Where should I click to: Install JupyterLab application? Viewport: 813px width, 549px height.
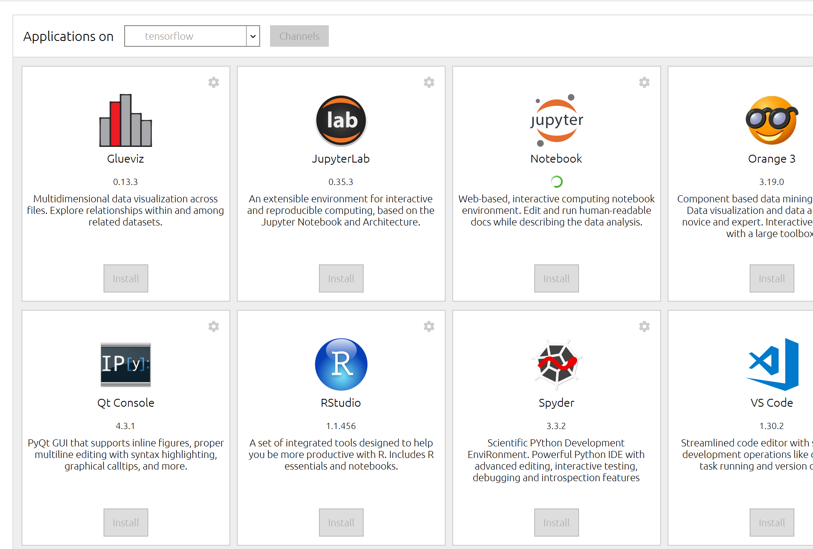[341, 279]
